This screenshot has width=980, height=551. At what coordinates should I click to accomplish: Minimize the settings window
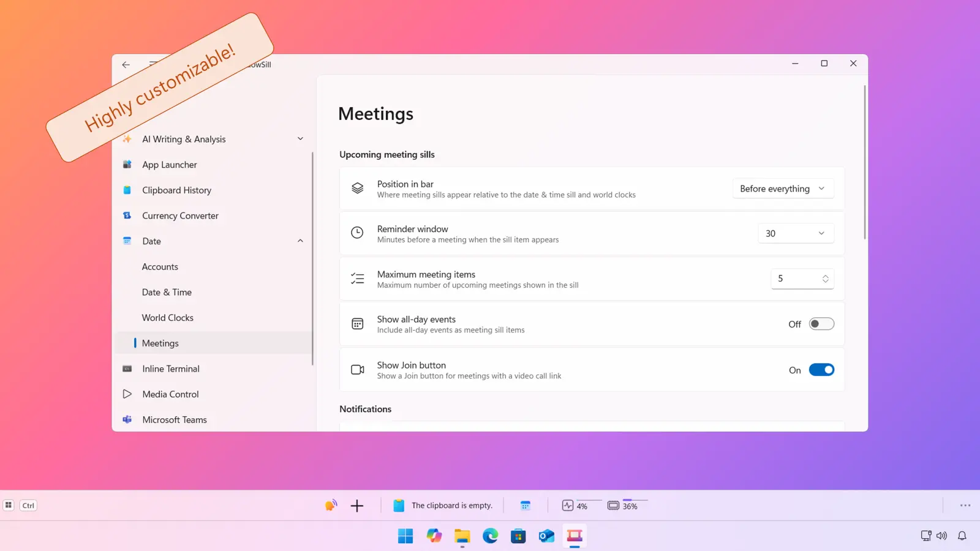(795, 64)
